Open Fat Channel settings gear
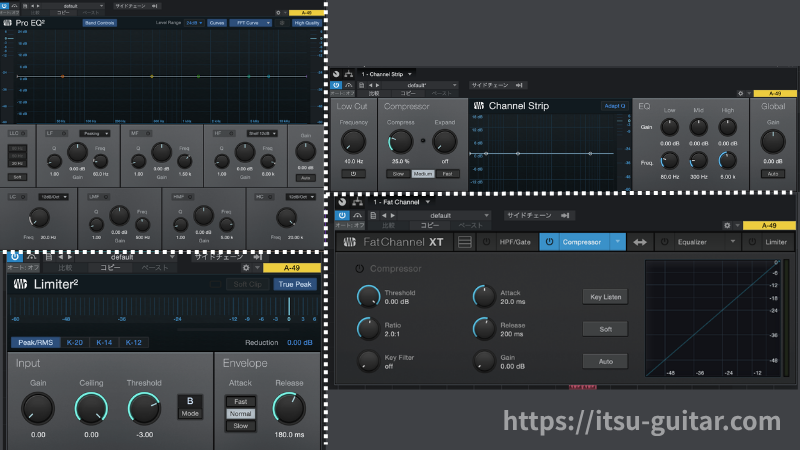The image size is (800, 450). 727,225
